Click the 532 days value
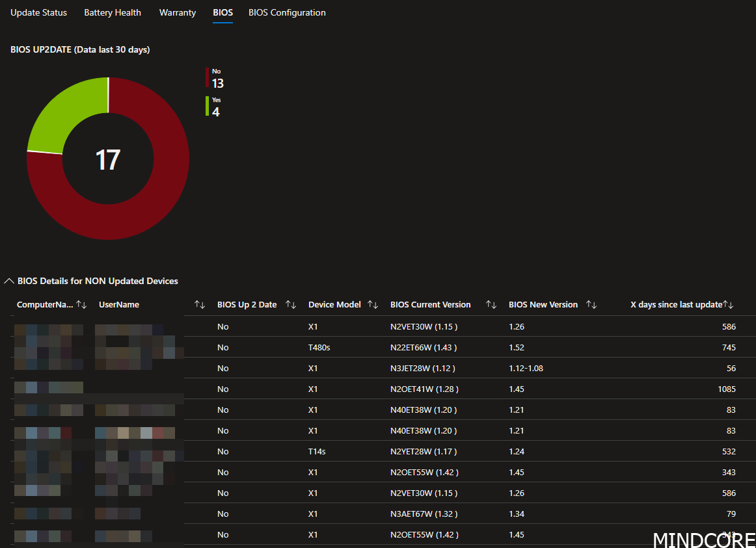756x548 pixels. [x=729, y=451]
